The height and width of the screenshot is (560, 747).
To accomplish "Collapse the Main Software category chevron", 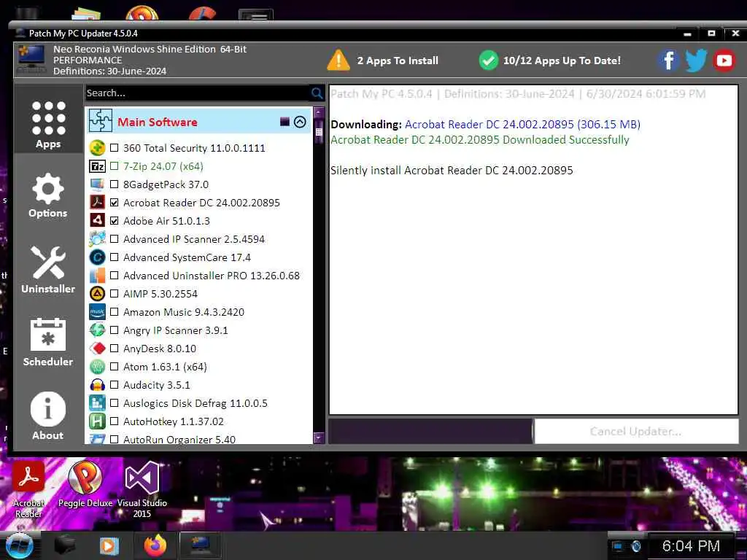I will pyautogui.click(x=300, y=122).
